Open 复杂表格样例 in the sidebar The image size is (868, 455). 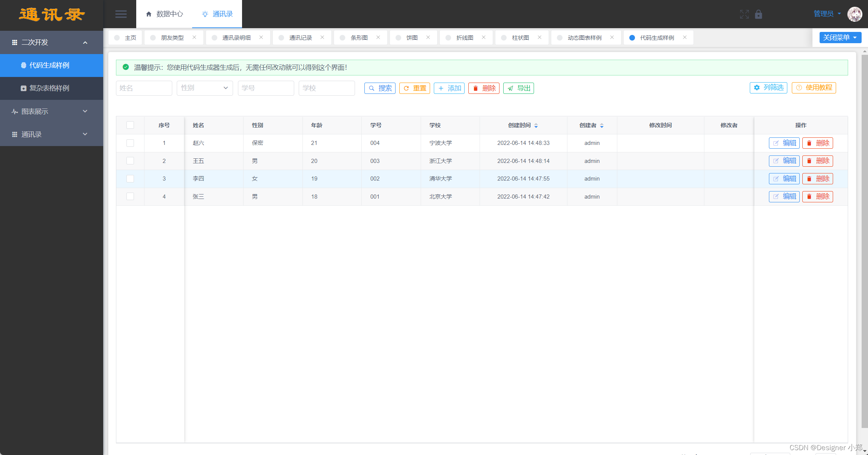[49, 88]
